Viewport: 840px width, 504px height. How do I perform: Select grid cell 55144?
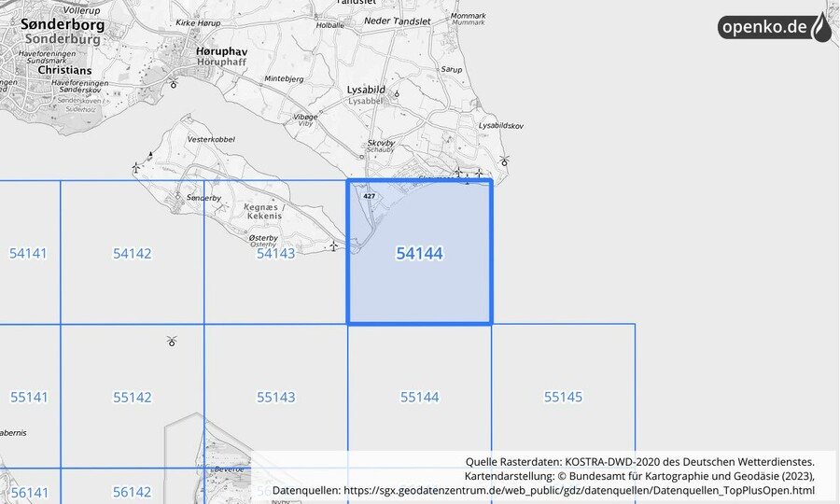pyautogui.click(x=419, y=396)
